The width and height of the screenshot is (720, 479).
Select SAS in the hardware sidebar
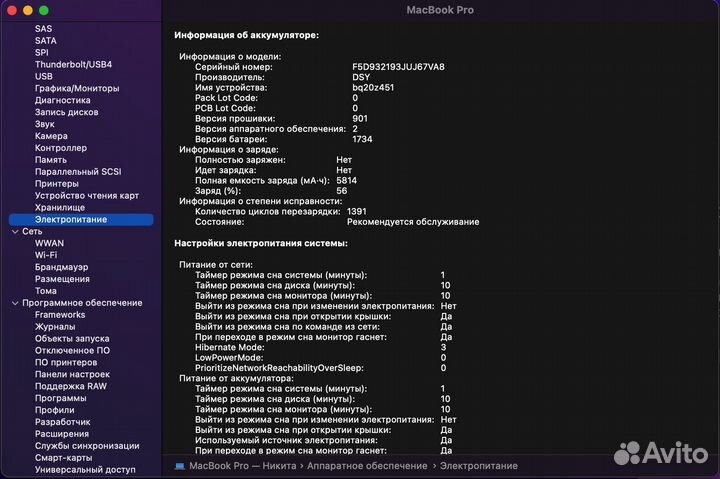click(43, 28)
